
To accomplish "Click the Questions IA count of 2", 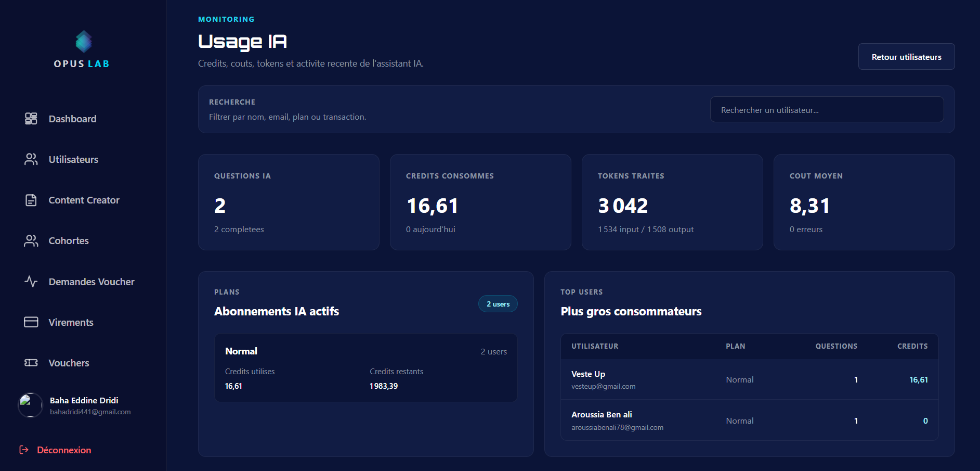I will [220, 206].
